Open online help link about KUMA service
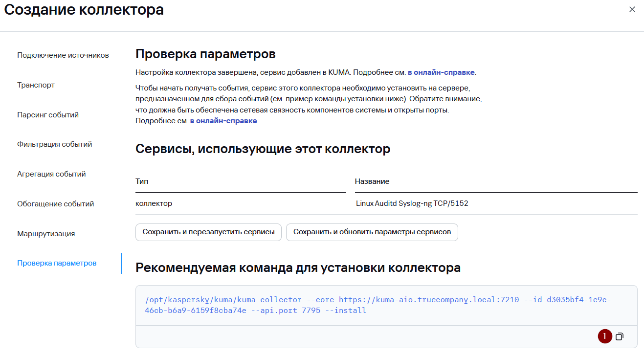Image resolution: width=644 pixels, height=357 pixels. click(441, 72)
